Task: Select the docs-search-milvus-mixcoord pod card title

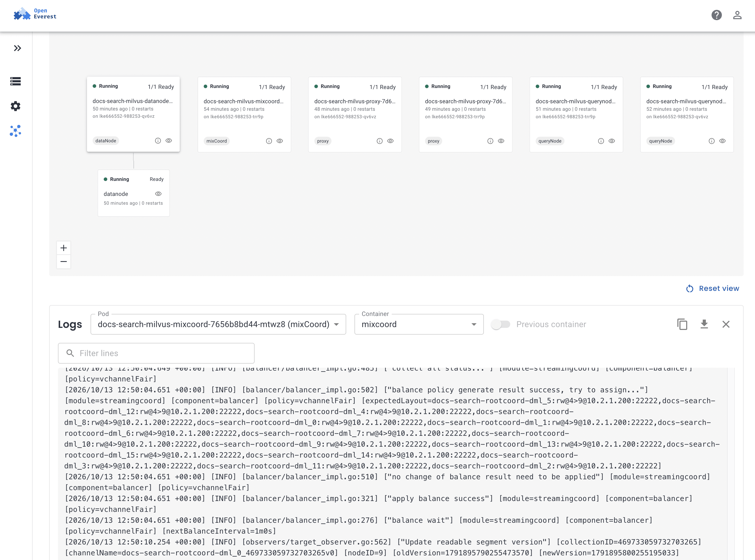Action: (x=244, y=101)
